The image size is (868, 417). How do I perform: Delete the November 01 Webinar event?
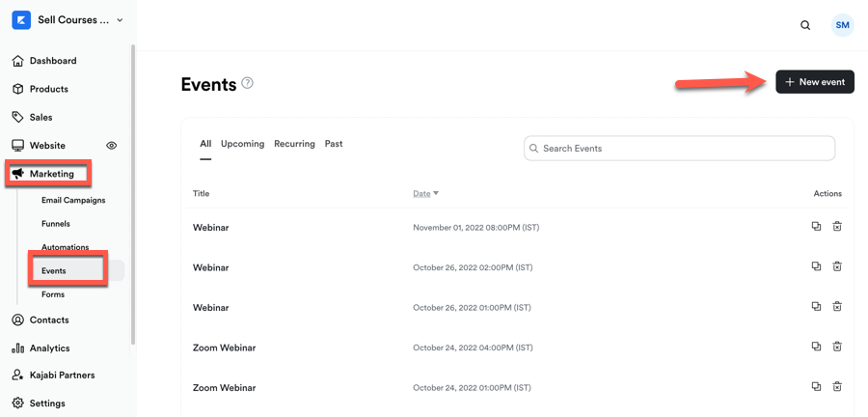837,227
